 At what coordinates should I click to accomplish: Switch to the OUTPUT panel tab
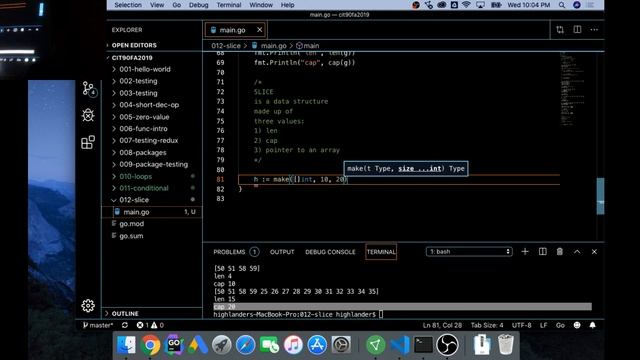[282, 252]
